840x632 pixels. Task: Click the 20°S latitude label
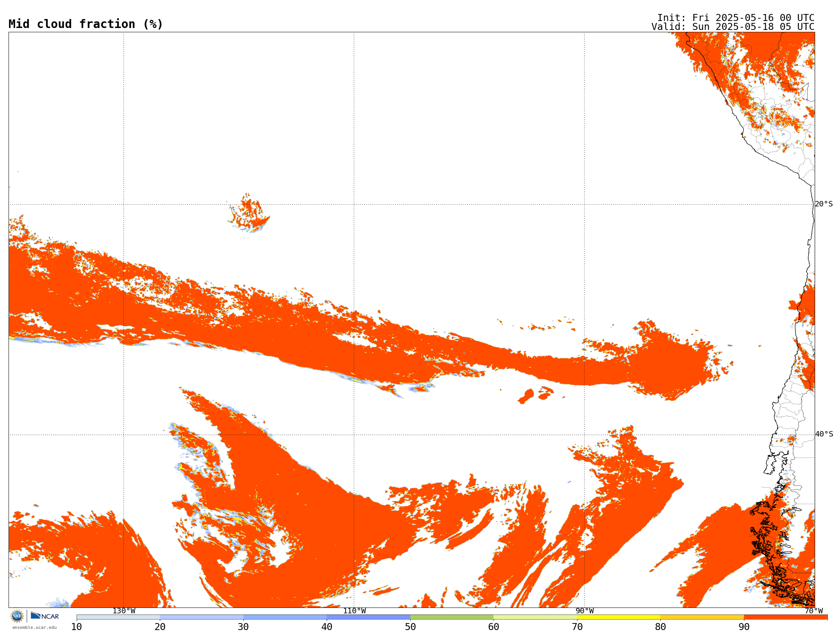(824, 204)
